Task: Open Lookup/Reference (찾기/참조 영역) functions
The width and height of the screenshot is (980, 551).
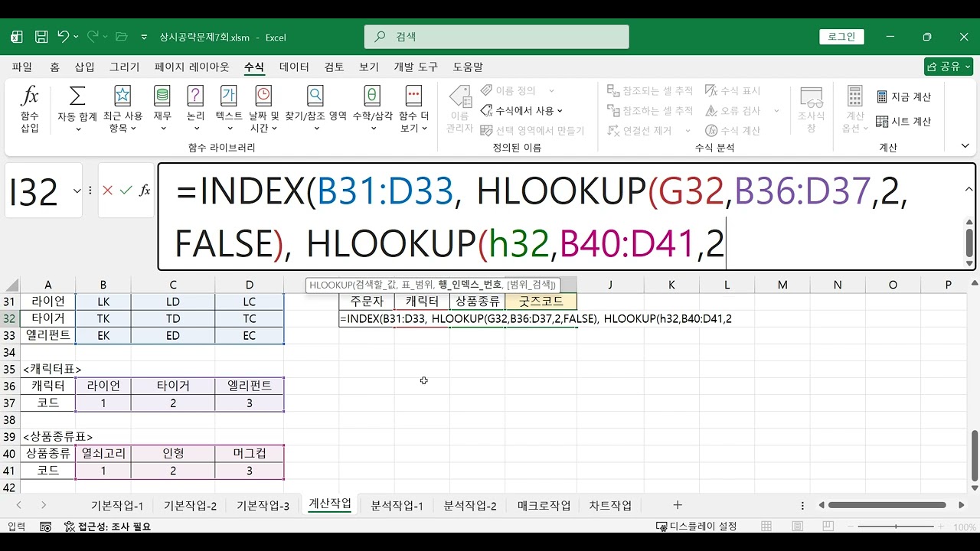Action: click(315, 109)
